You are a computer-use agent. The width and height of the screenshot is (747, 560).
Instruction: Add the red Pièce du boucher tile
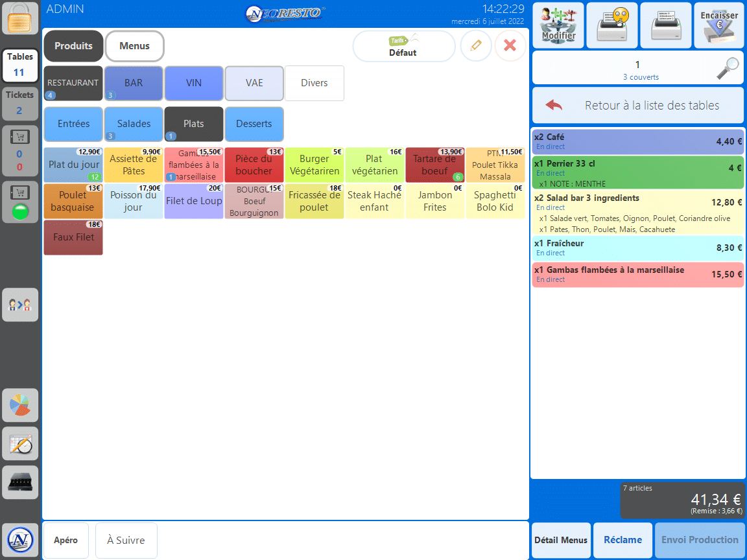[254, 165]
